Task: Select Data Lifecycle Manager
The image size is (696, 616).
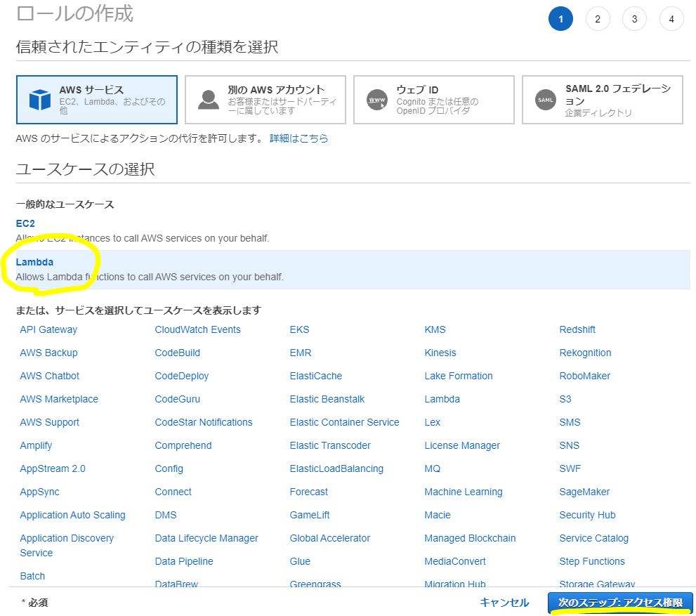Action: pyautogui.click(x=206, y=538)
